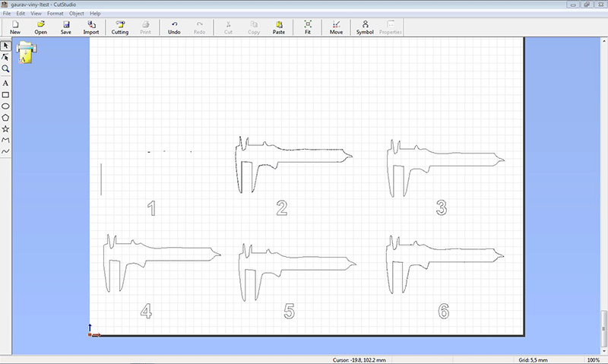Click the Cut toolbar icon
608x364 pixels.
point(229,27)
